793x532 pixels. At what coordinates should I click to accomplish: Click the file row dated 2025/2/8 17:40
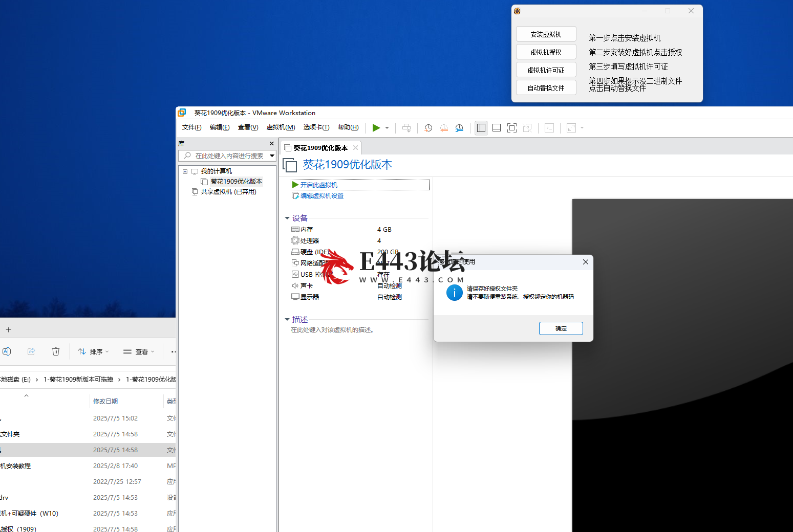(88, 466)
